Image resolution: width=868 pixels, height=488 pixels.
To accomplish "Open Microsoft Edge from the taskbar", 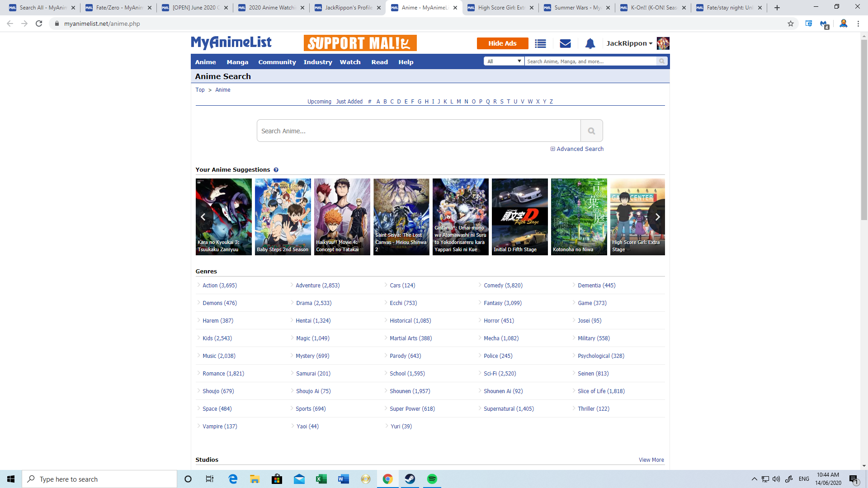I will click(233, 479).
